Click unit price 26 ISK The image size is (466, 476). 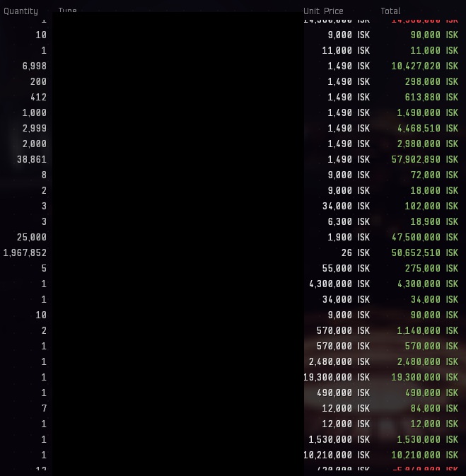356,252
